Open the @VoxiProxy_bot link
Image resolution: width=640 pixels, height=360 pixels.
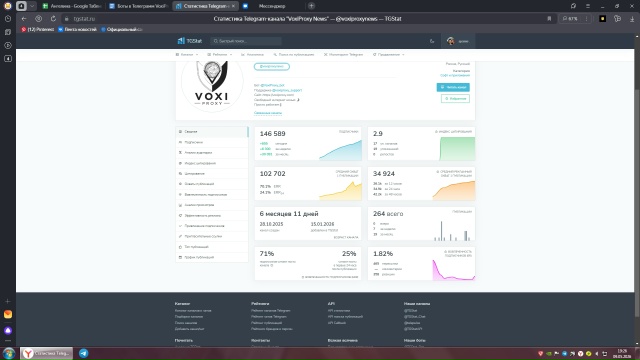coord(272,85)
